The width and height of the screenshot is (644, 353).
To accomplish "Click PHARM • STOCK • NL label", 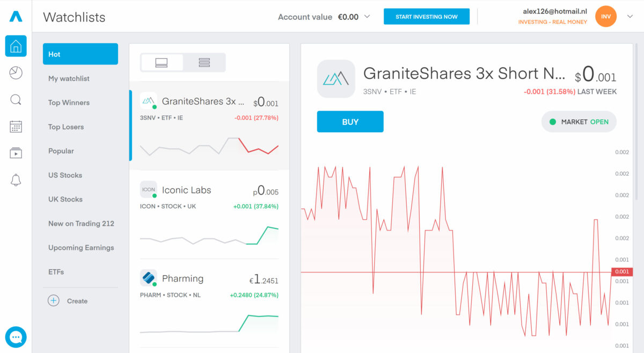I will pos(170,295).
